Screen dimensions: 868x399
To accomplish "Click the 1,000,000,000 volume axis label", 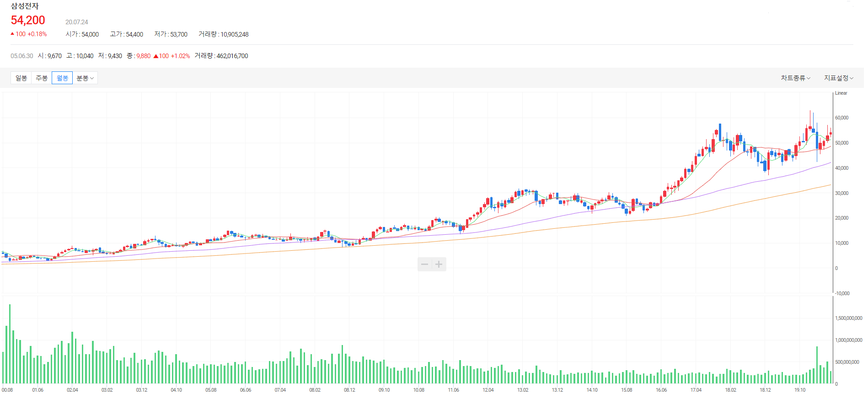I will pos(849,340).
